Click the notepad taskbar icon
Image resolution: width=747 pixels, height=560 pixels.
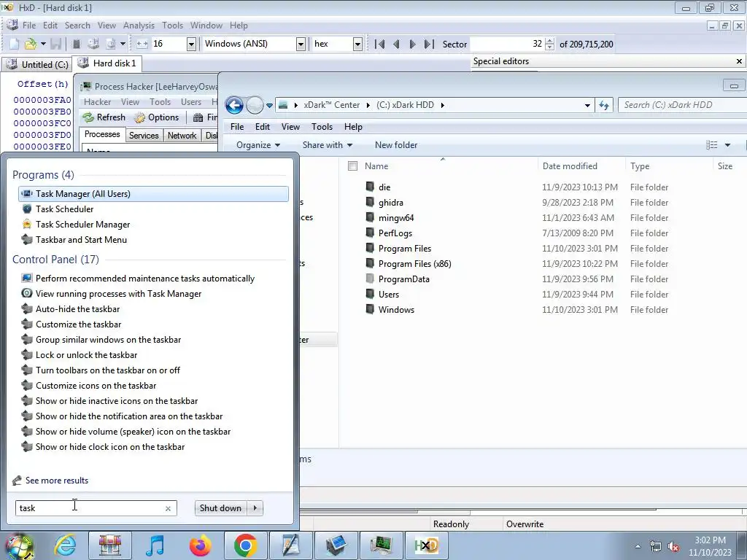pos(290,545)
